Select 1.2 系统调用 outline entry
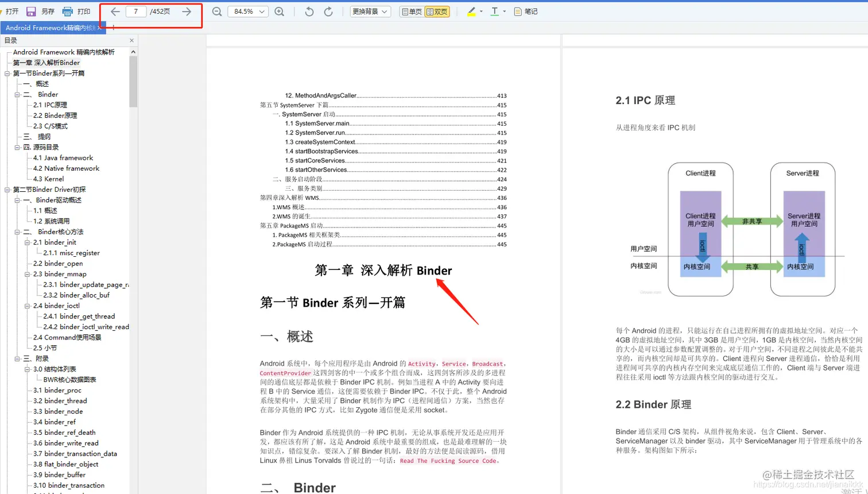Image resolution: width=868 pixels, height=494 pixels. pos(51,221)
